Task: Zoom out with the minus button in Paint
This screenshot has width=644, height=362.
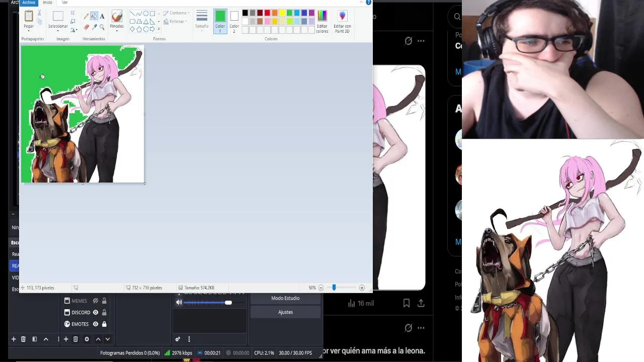Action: [321, 288]
